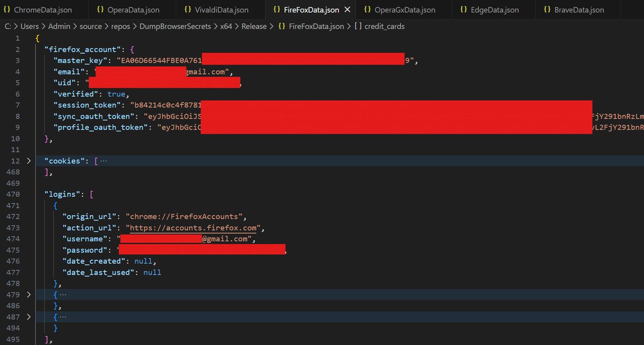
Task: Select the OperaGxData.json tab
Action: (404, 10)
